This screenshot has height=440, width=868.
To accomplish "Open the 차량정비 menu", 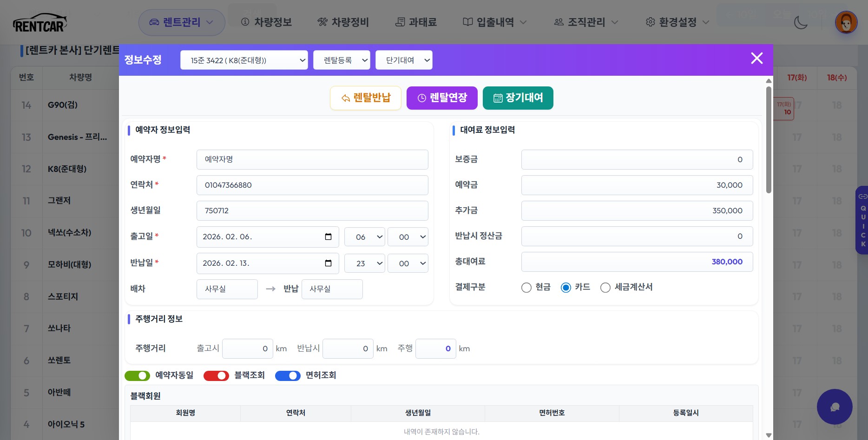I will tap(343, 22).
